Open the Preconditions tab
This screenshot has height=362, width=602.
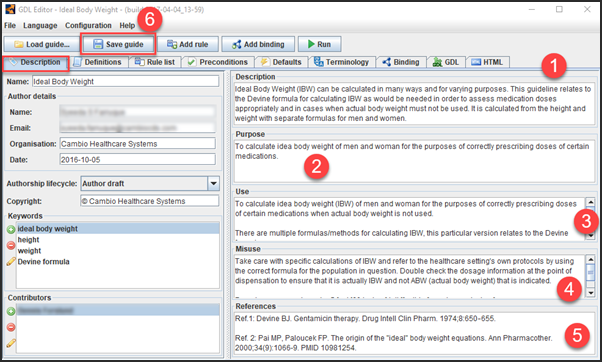coord(218,62)
